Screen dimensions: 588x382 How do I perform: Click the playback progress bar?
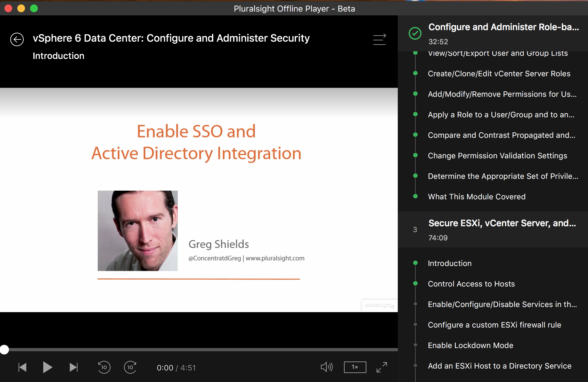199,350
